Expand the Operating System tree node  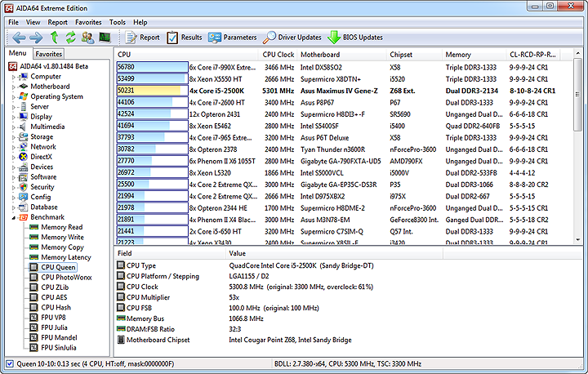[x=14, y=97]
